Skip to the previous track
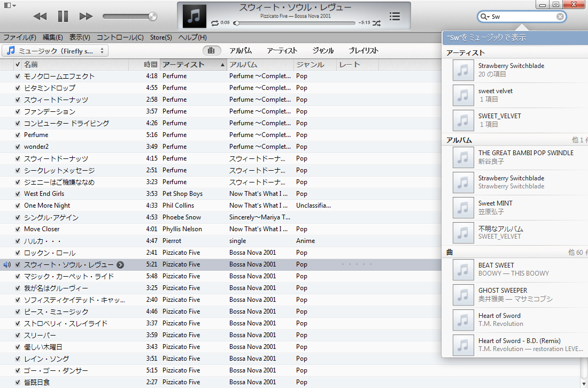588x388 pixels. point(40,16)
